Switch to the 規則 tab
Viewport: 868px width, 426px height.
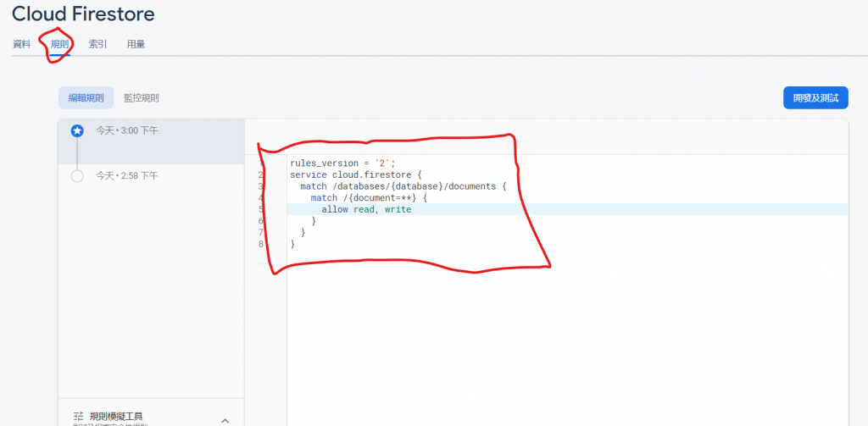coord(60,44)
